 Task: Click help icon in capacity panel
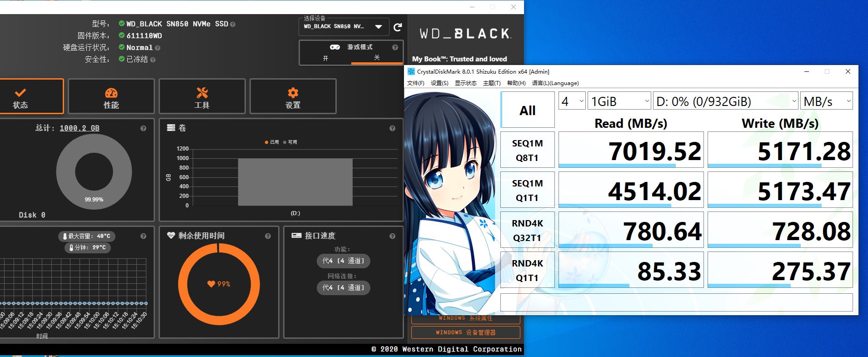click(x=143, y=128)
